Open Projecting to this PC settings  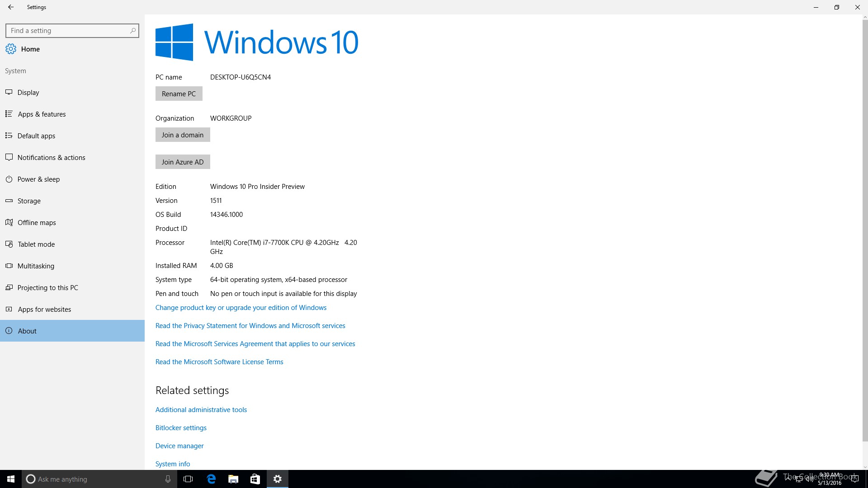click(x=72, y=287)
